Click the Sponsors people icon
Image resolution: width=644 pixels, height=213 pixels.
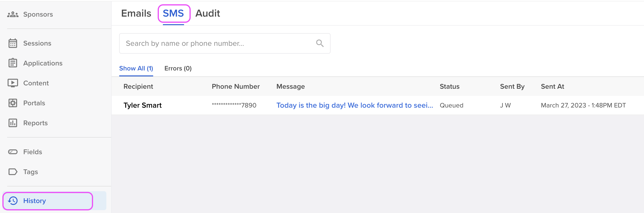click(x=13, y=14)
